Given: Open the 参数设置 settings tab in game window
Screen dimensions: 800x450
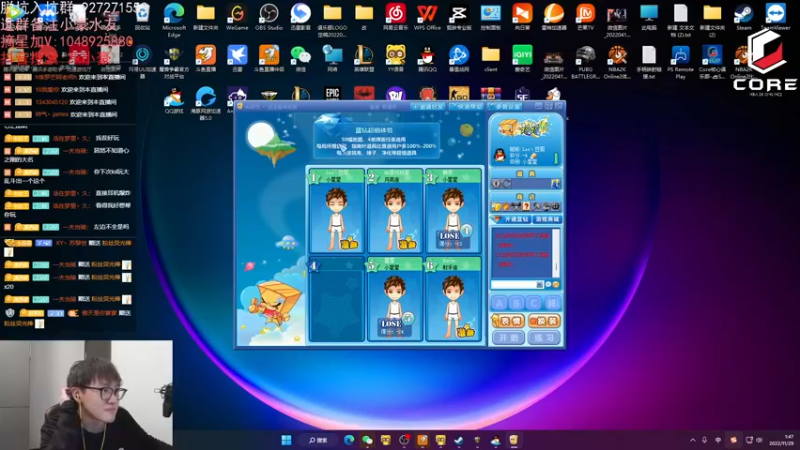Looking at the screenshot, I should pyautogui.click(x=504, y=107).
